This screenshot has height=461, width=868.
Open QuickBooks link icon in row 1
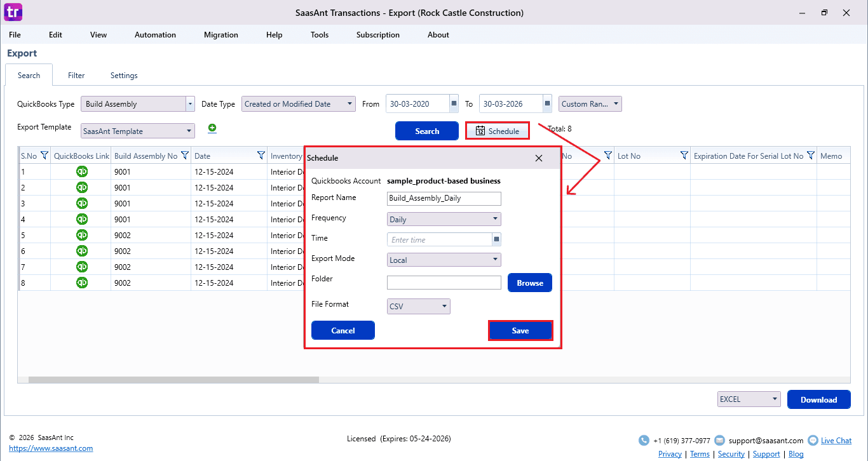coord(82,171)
